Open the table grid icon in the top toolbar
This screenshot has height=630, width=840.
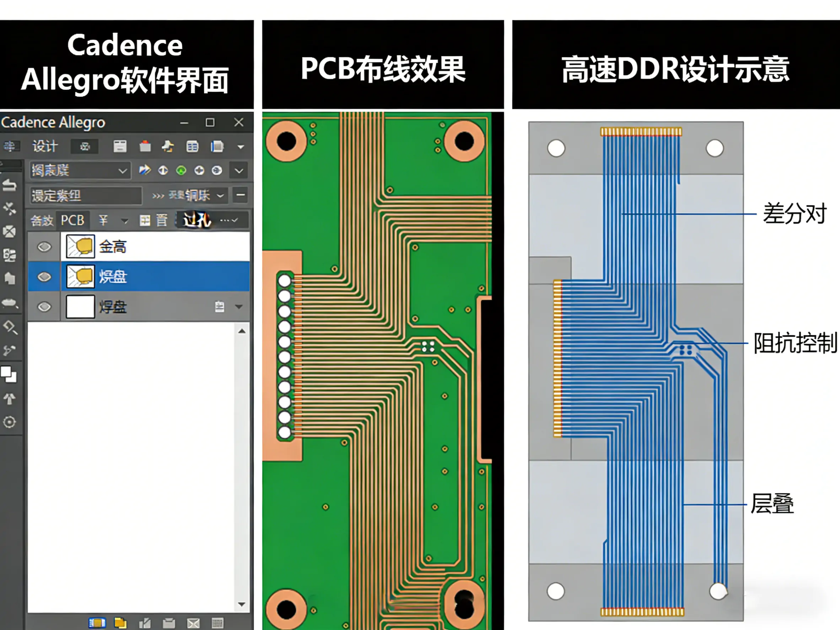[192, 147]
